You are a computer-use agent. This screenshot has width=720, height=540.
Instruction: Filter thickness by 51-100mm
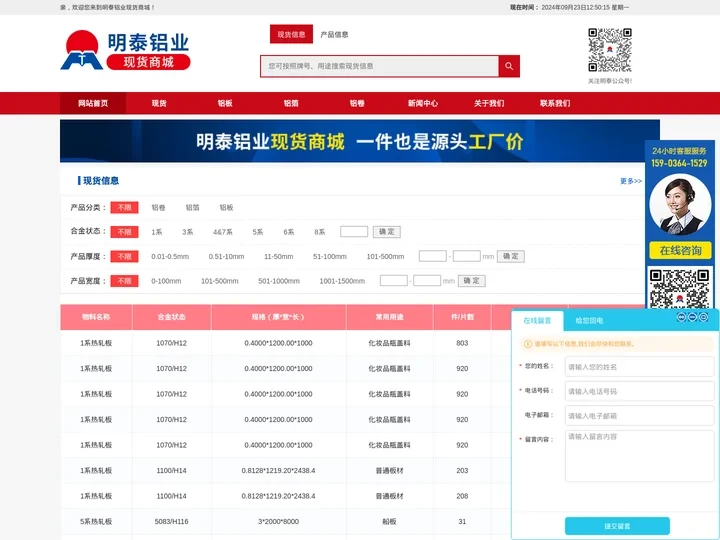point(330,256)
